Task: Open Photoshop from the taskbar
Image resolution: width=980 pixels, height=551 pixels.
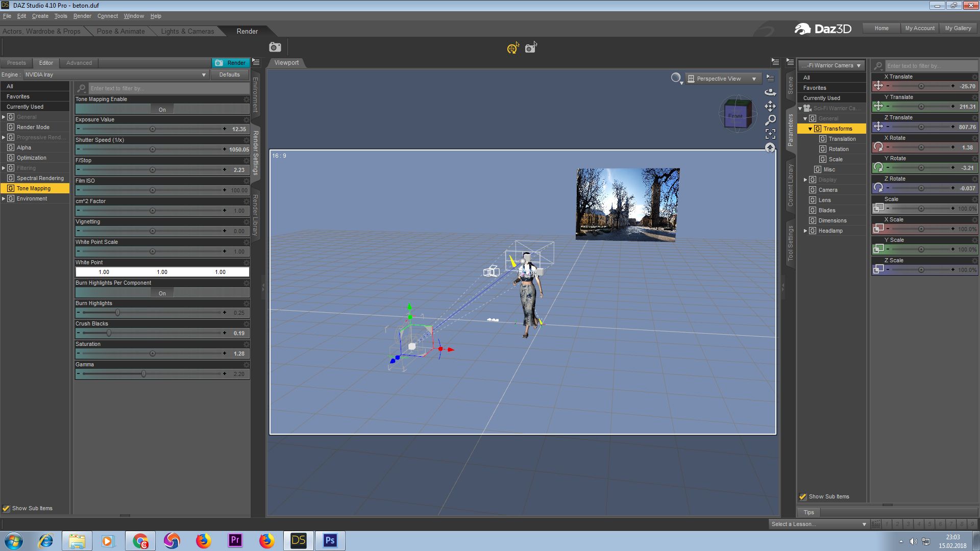Action: [330, 540]
